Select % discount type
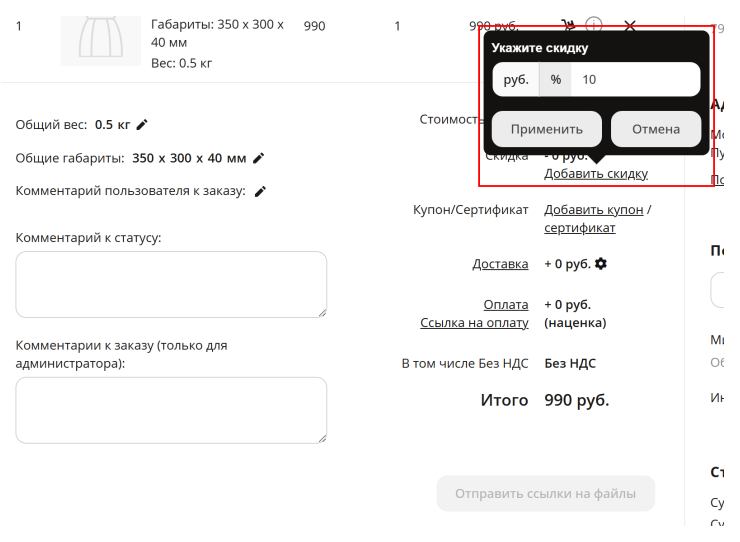740x542 pixels. pos(555,79)
